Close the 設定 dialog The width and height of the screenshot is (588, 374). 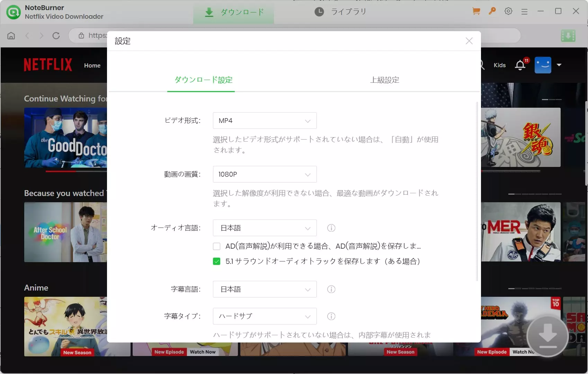(469, 41)
